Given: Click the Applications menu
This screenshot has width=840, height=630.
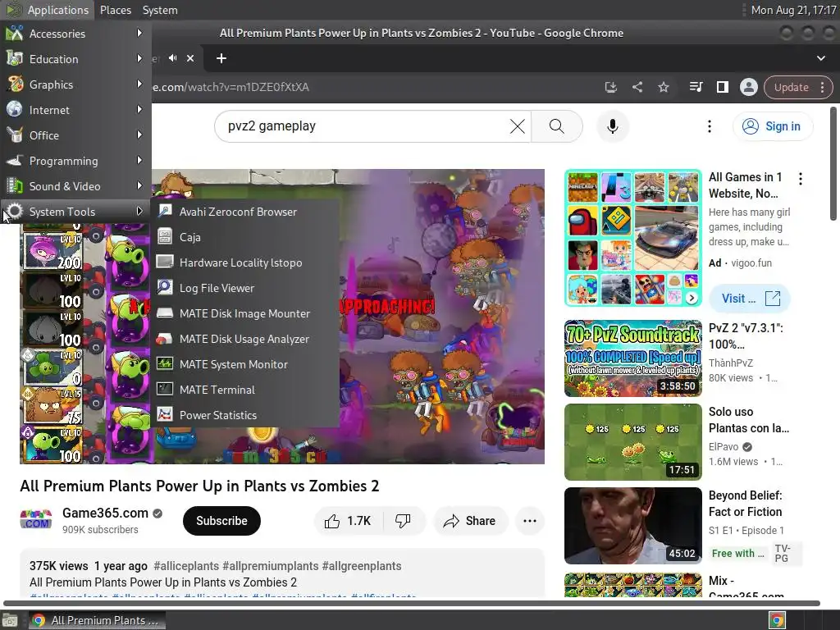Looking at the screenshot, I should [x=47, y=10].
